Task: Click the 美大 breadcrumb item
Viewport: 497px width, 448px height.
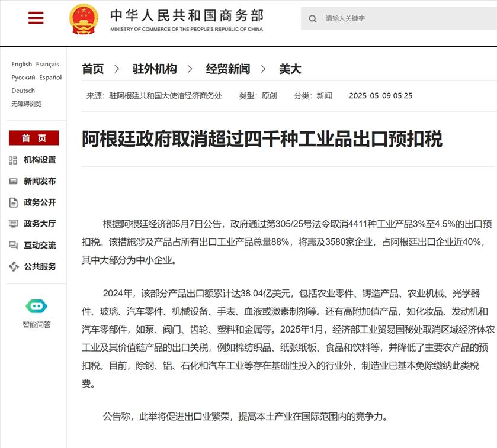Action: [x=290, y=69]
